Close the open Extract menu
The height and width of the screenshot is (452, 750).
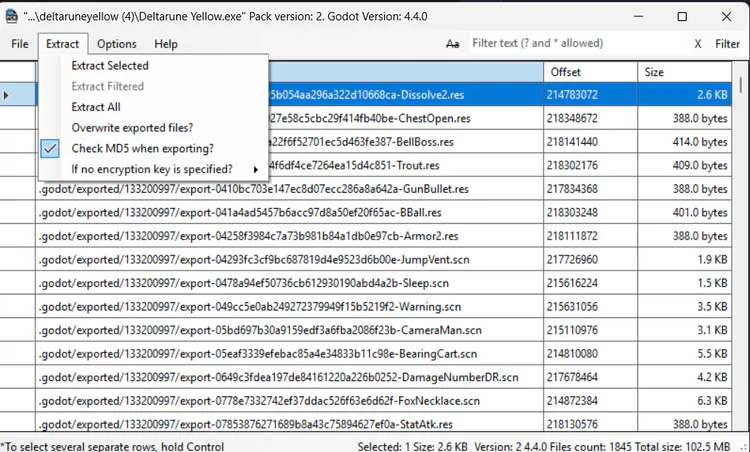[x=63, y=44]
